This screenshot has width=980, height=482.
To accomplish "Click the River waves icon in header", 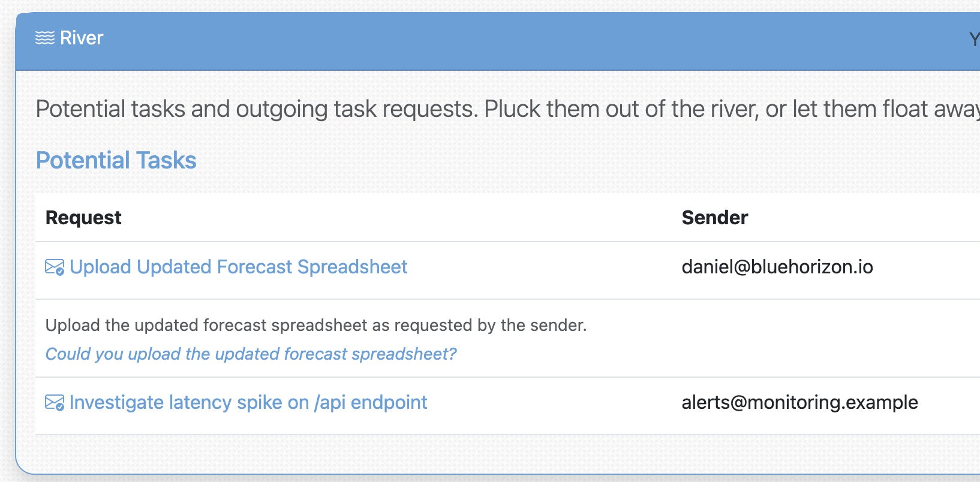I will 45,38.
